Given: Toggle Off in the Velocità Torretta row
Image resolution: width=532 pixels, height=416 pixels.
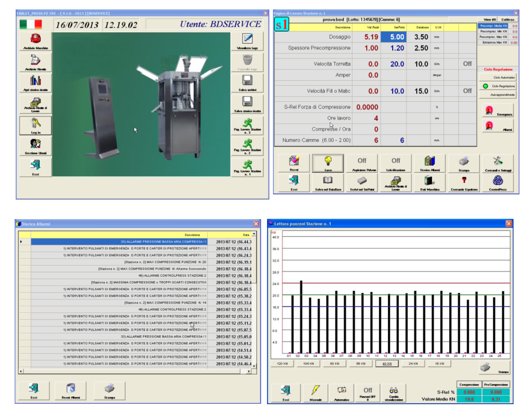Looking at the screenshot, I should pyautogui.click(x=467, y=64).
